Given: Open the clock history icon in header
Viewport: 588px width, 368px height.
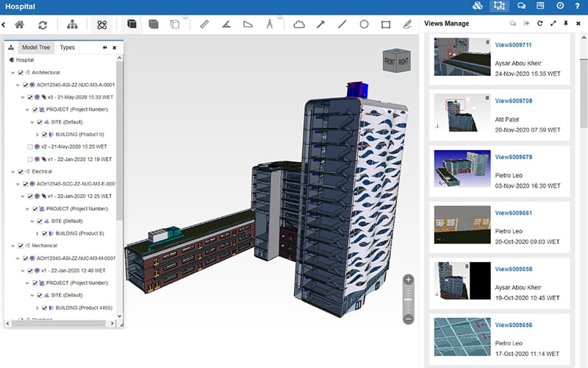Looking at the screenshot, I should pyautogui.click(x=560, y=6).
